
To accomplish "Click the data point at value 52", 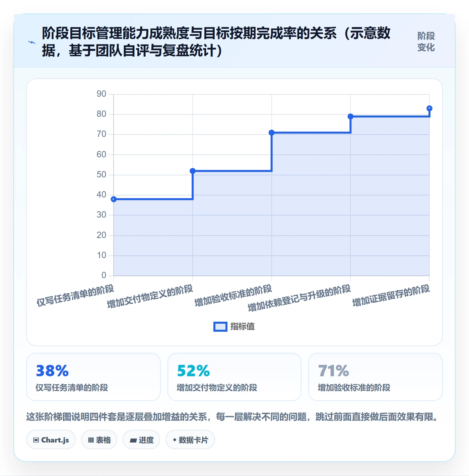I will [x=193, y=171].
